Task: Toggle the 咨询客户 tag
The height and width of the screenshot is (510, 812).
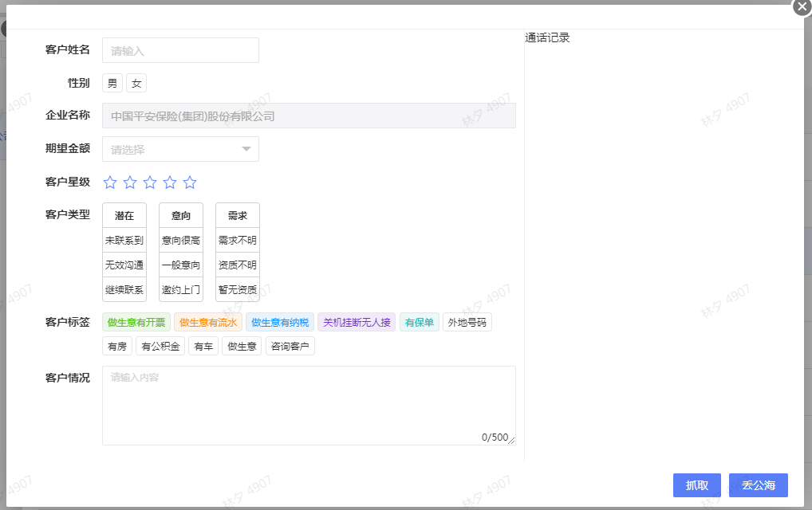Action: coord(290,346)
